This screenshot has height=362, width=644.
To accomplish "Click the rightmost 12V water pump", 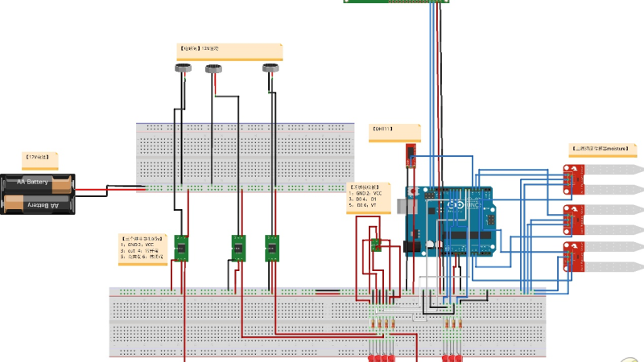I will coord(272,69).
